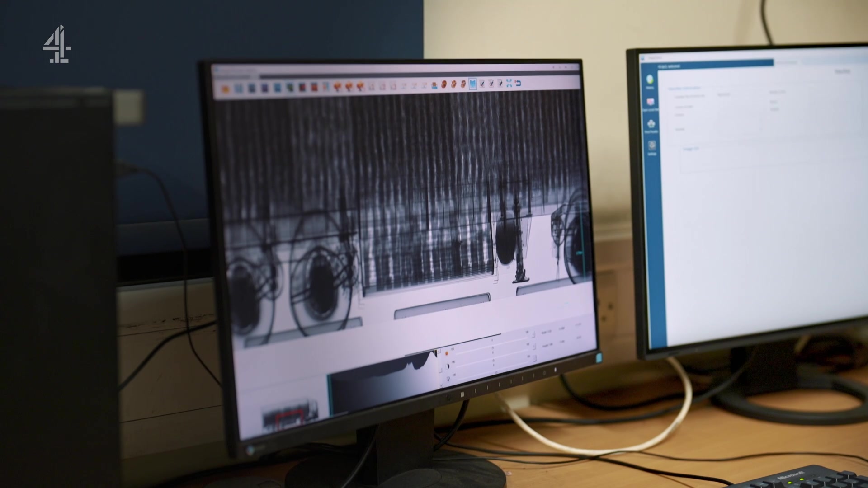868x488 pixels.
Task: Click the first pencil-on-page toolbar icon
Action: [482, 84]
